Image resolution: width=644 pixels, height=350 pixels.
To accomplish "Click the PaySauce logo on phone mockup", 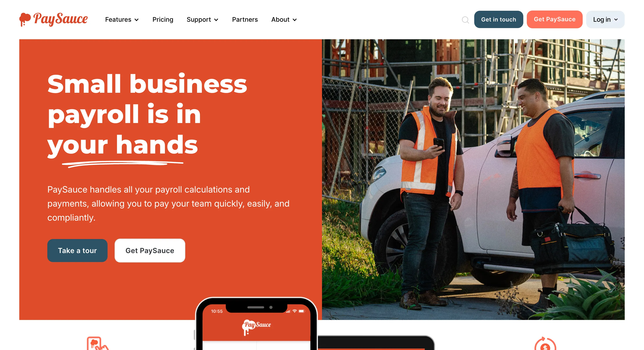I will [257, 327].
